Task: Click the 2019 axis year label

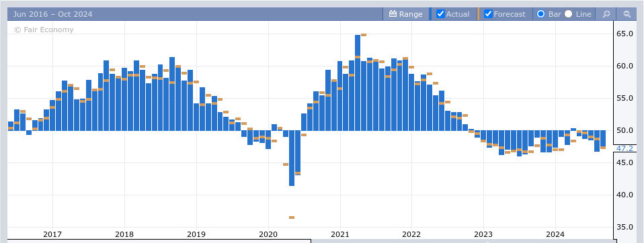Action: pos(196,235)
